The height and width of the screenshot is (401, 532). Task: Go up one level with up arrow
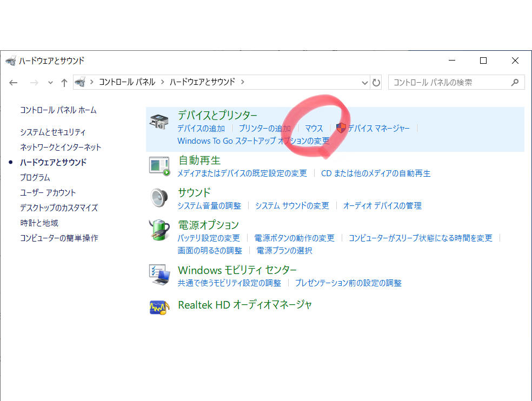pos(64,82)
